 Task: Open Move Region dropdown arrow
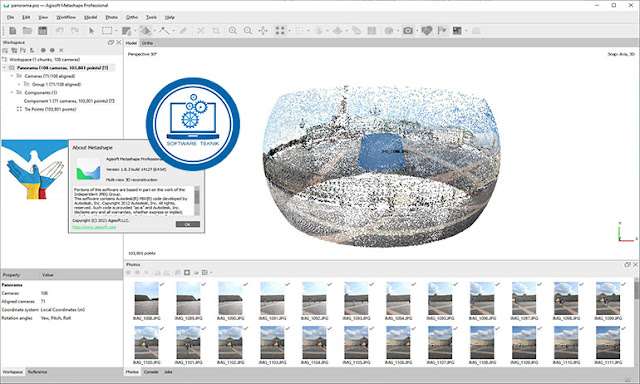pos(135,31)
